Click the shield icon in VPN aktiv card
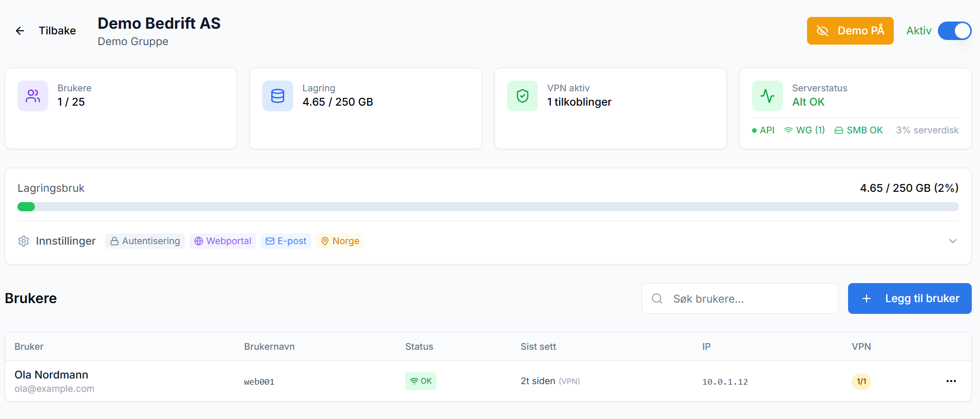Viewport: 980px width, 419px height. 523,96
